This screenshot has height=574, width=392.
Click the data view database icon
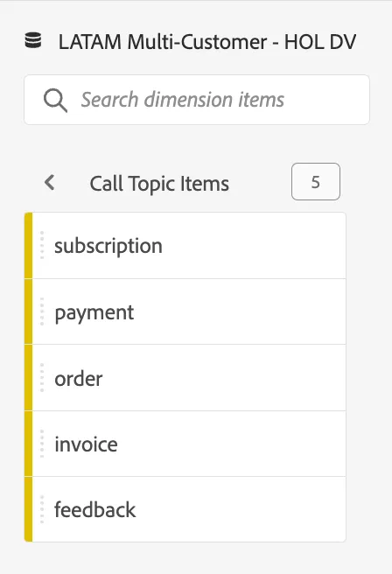click(x=33, y=40)
